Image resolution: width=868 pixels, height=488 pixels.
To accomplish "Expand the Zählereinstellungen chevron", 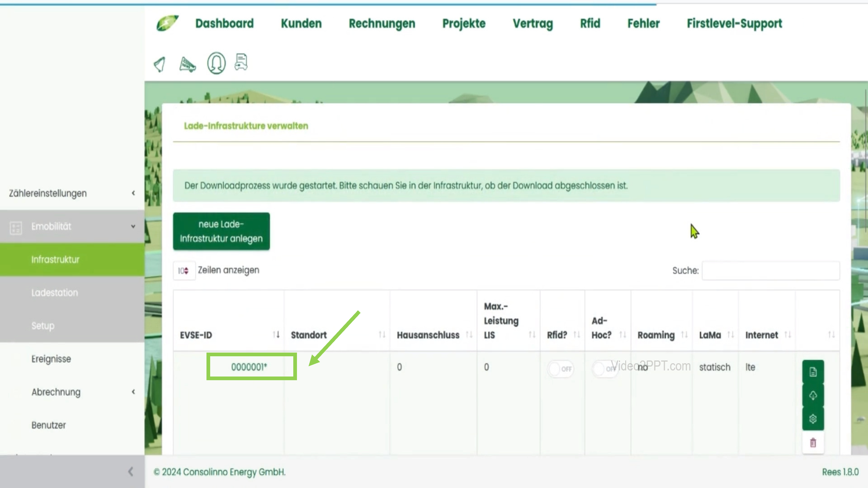I will pos(133,193).
